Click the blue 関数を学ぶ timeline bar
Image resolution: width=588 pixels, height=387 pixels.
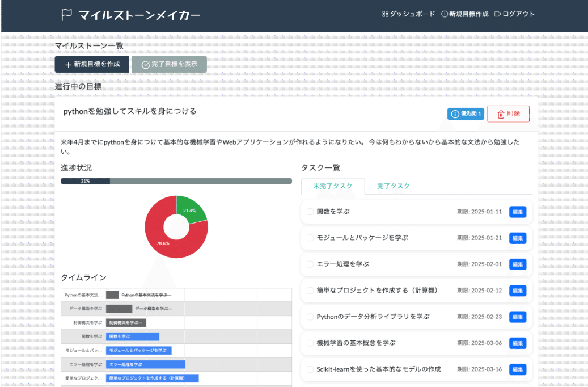(132, 336)
